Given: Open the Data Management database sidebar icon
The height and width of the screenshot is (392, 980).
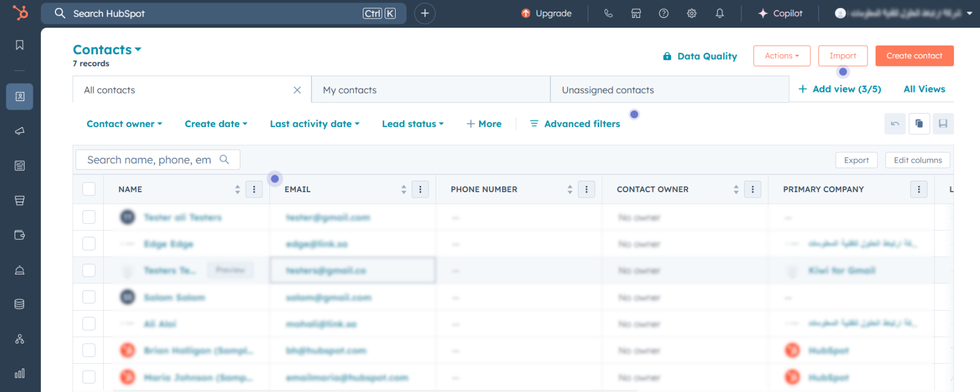Looking at the screenshot, I should coord(20,304).
